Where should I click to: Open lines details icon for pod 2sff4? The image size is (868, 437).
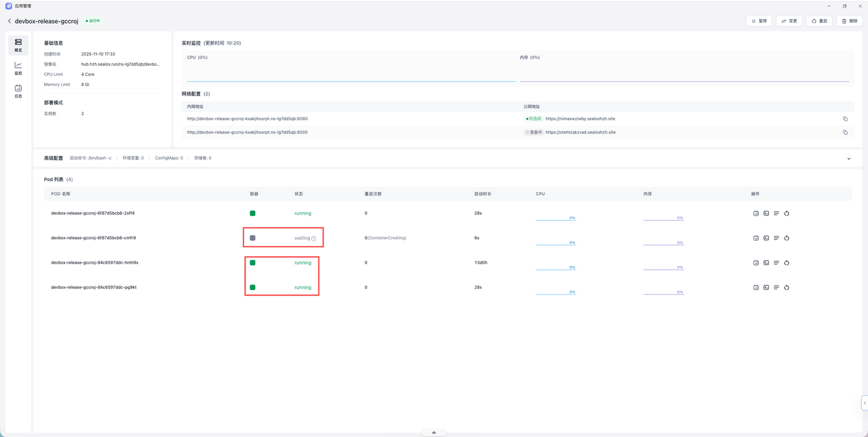click(776, 213)
